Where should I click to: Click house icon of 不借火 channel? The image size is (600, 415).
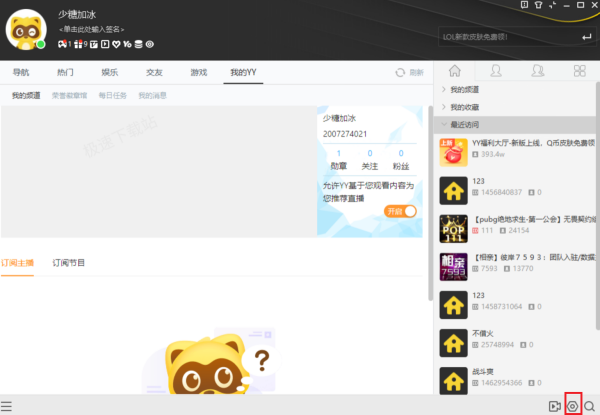pyautogui.click(x=453, y=343)
